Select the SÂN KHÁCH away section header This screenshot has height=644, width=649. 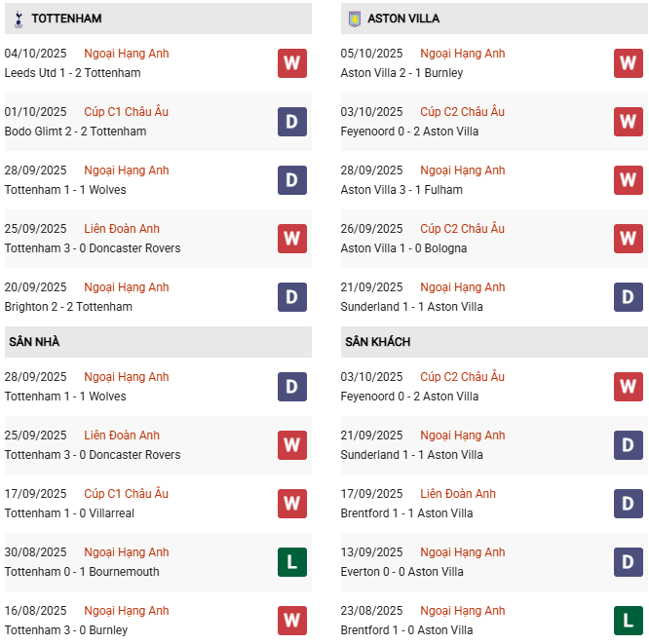(x=377, y=342)
